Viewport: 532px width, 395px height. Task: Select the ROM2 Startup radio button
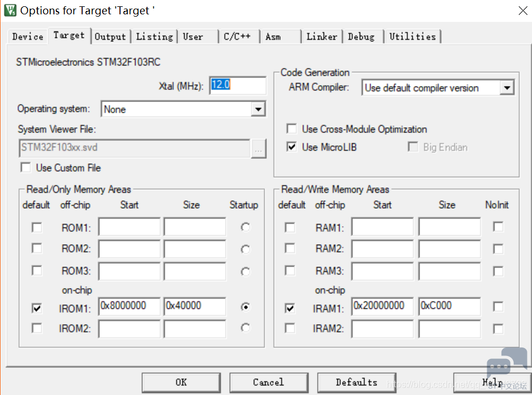point(245,249)
